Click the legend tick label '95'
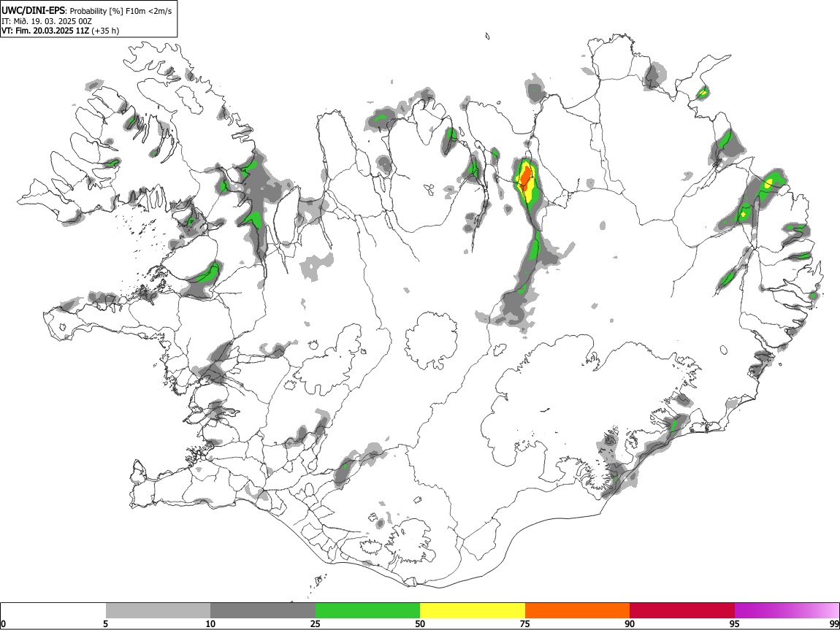 point(735,623)
